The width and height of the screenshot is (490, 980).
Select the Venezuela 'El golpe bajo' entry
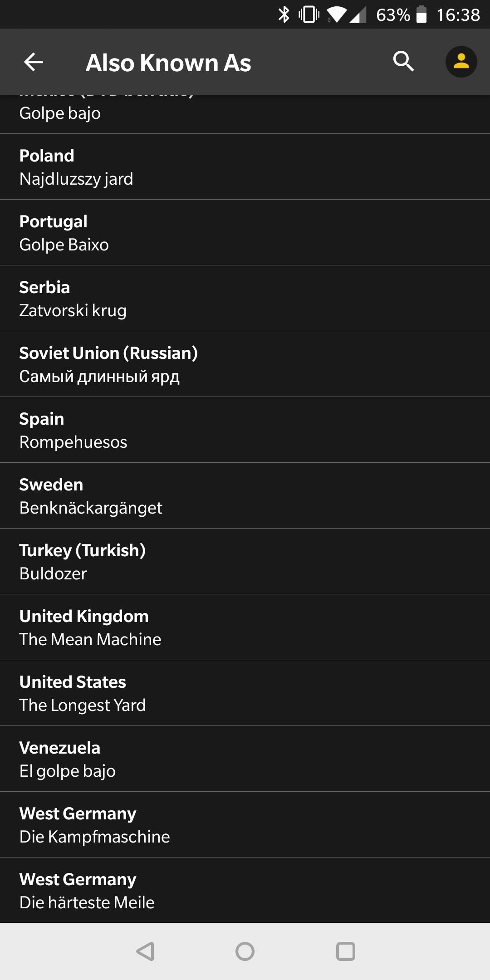[x=245, y=759]
